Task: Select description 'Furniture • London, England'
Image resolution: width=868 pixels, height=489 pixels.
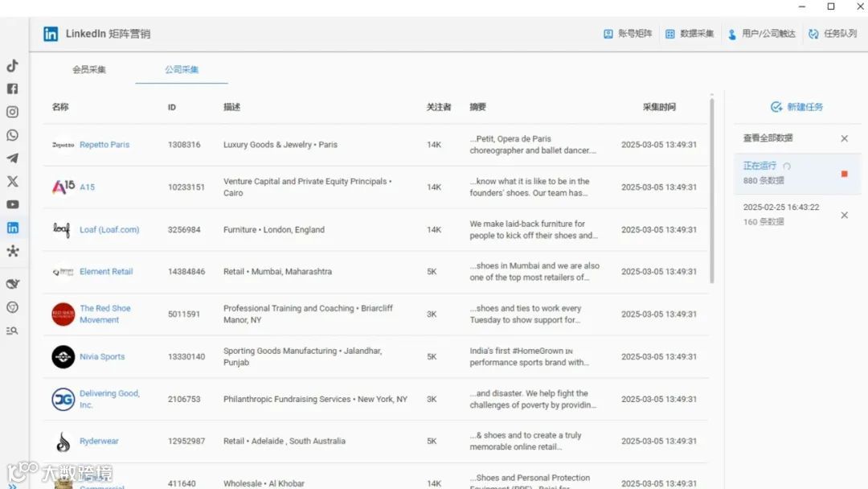Action: pos(274,229)
